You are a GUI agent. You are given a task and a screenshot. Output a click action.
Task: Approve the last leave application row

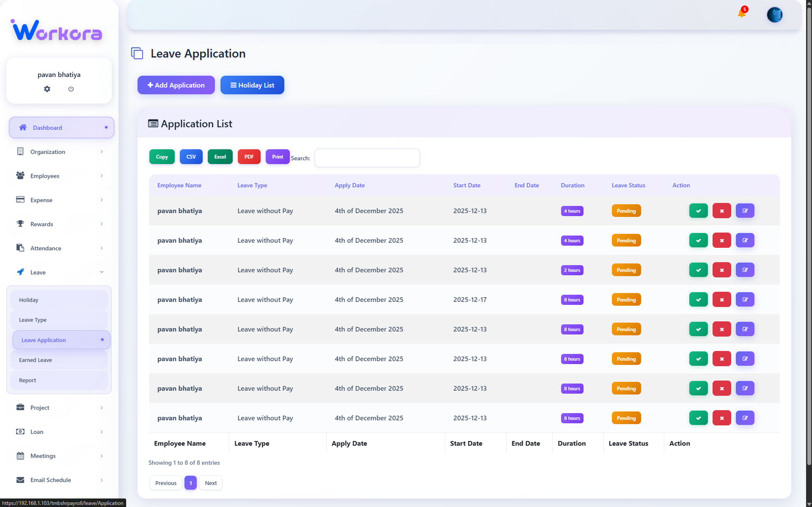click(x=698, y=418)
